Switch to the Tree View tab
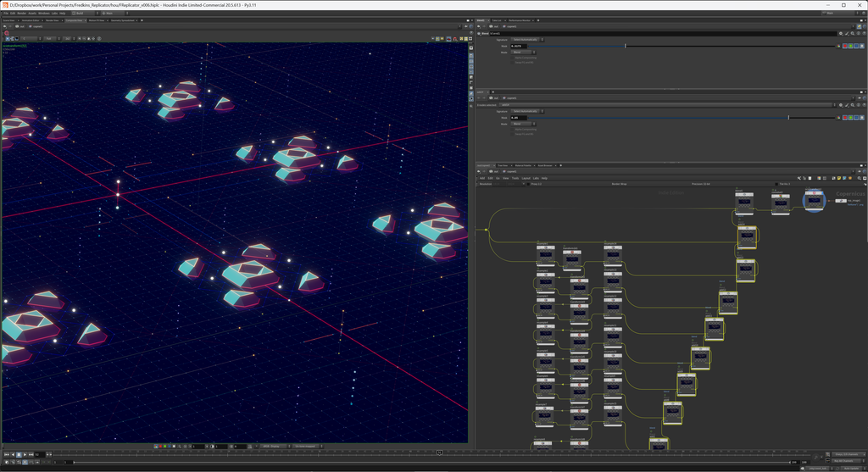868x472 pixels. click(x=503, y=165)
